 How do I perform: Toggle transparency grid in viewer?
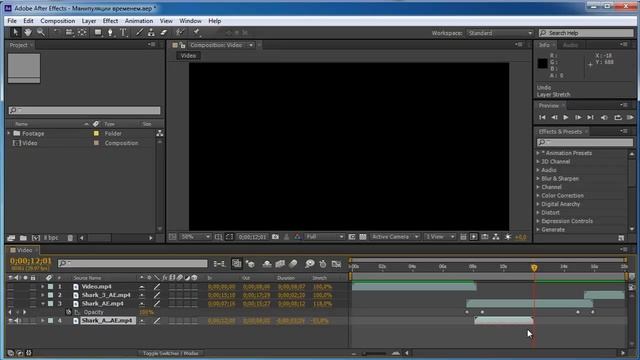click(362, 237)
